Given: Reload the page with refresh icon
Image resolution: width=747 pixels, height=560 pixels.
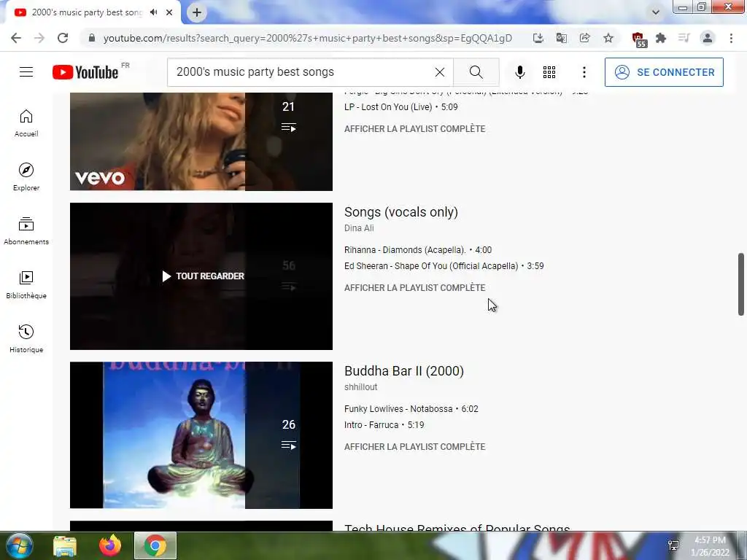Looking at the screenshot, I should click(63, 38).
